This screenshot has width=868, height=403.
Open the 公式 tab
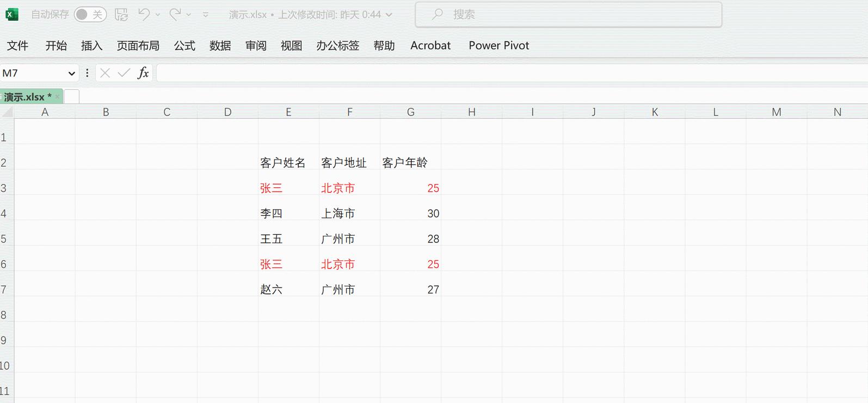184,46
